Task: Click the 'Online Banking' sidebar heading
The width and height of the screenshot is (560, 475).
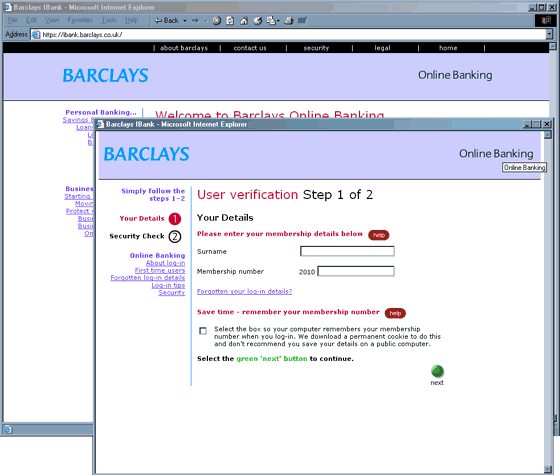Action: (158, 255)
